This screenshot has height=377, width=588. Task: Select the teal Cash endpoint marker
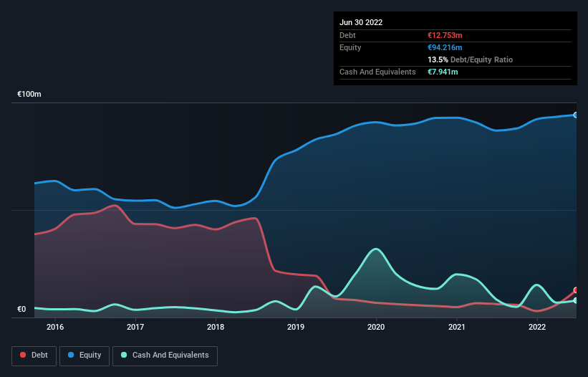pos(576,300)
